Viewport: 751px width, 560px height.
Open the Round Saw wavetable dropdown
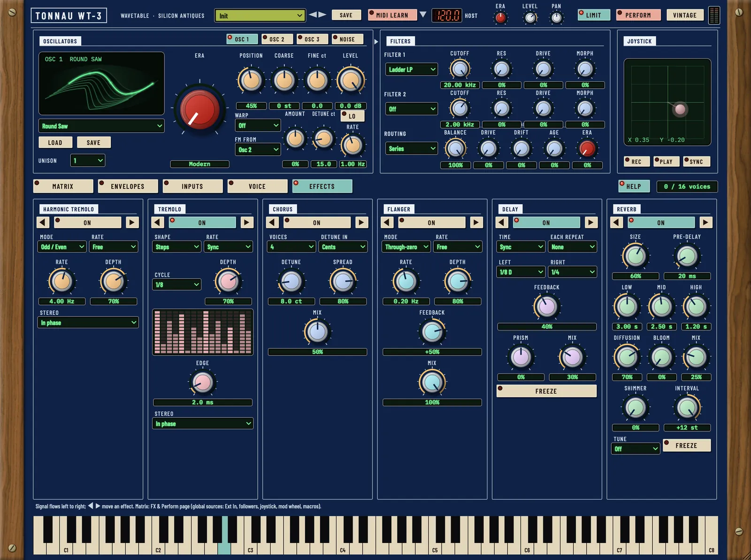(101, 126)
